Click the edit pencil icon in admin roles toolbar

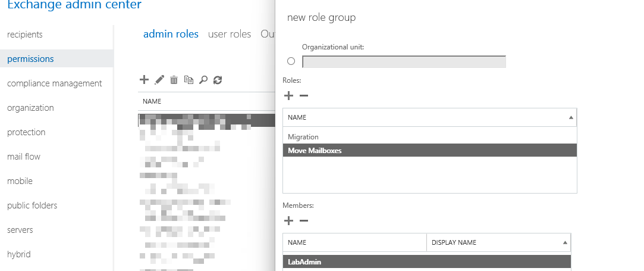pos(159,80)
